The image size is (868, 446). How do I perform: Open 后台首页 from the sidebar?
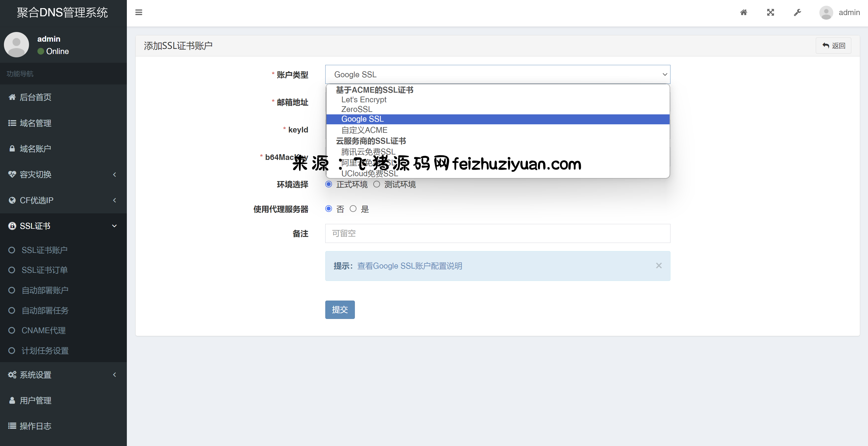(x=35, y=97)
